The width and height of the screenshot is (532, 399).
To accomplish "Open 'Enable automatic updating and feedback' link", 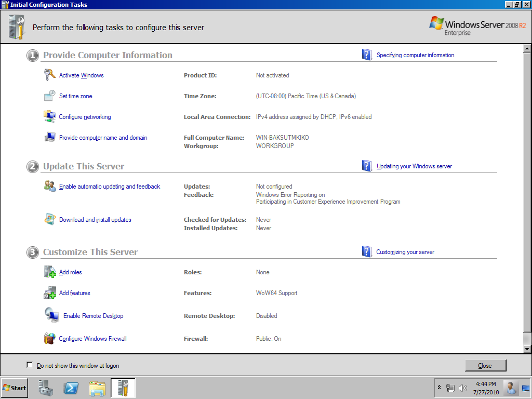I will [110, 187].
